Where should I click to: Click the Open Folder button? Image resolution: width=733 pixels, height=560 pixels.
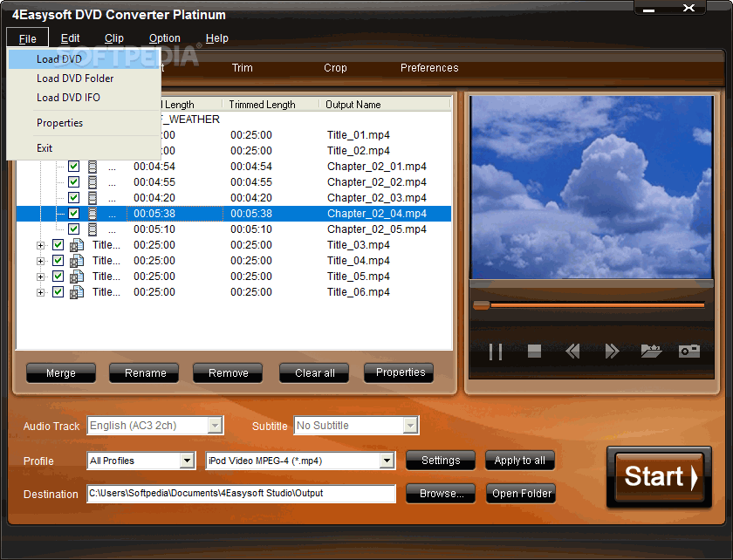521,493
